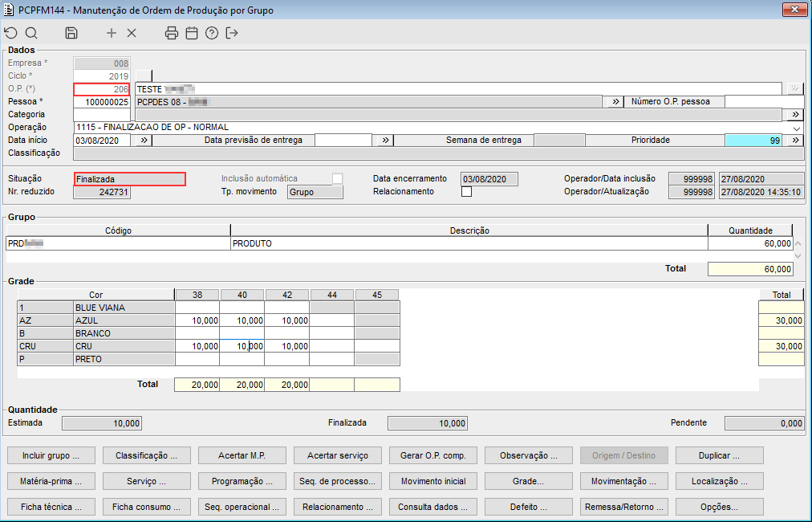Click the Classificação button
The image size is (812, 522).
point(147,455)
